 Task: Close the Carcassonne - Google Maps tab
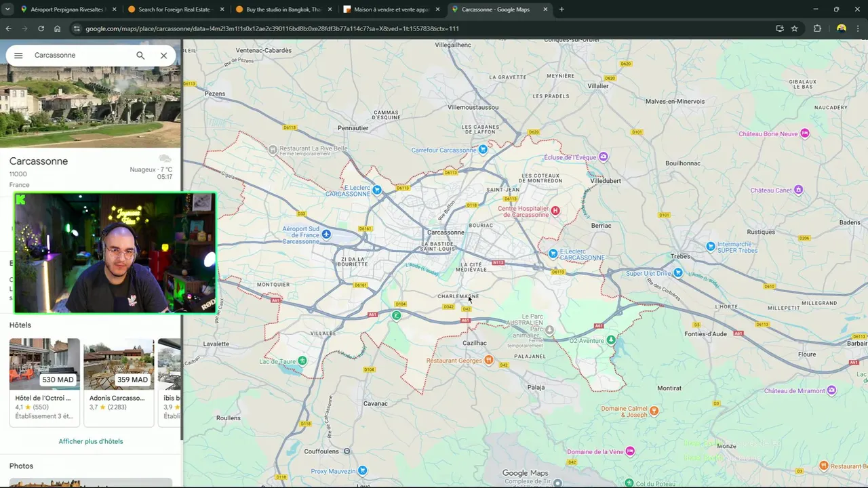[x=545, y=9]
